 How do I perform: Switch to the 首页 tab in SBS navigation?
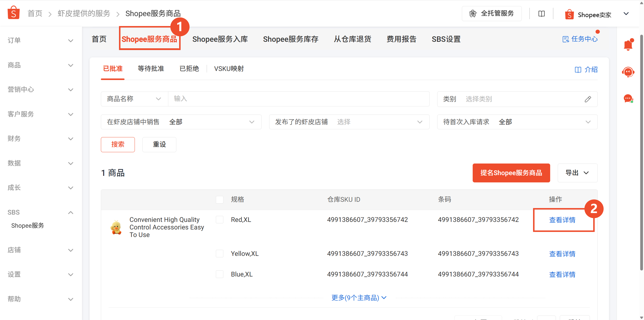[99, 39]
